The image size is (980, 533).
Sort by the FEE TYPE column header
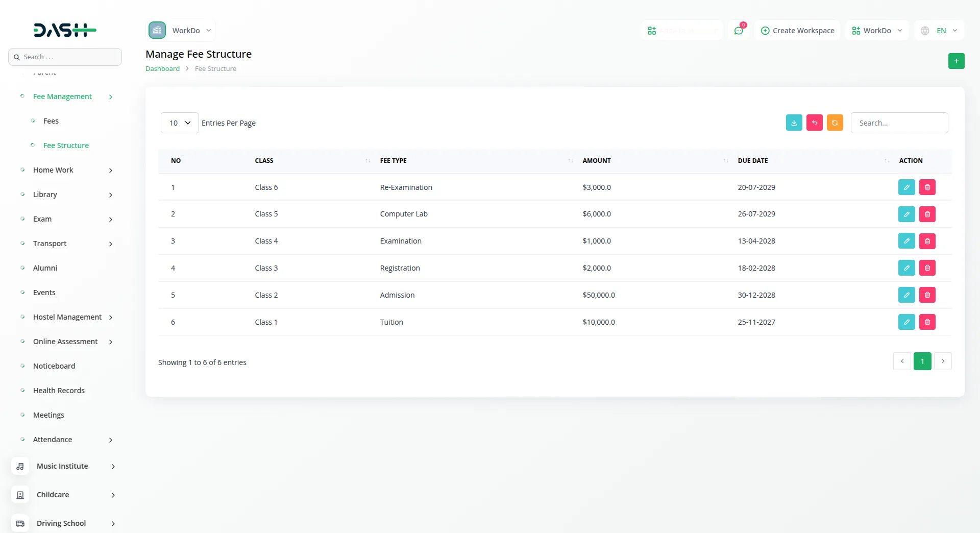click(x=476, y=161)
